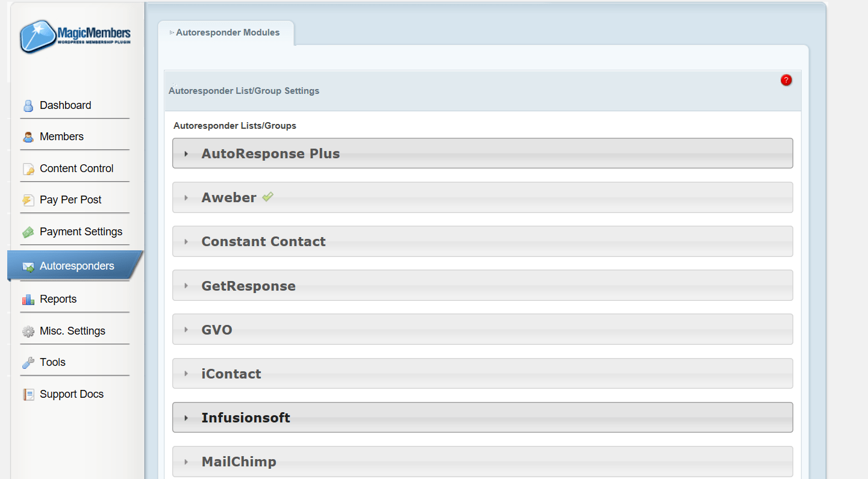This screenshot has width=868, height=479.
Task: Expand the MailChimp section arrow
Action: [x=186, y=462]
